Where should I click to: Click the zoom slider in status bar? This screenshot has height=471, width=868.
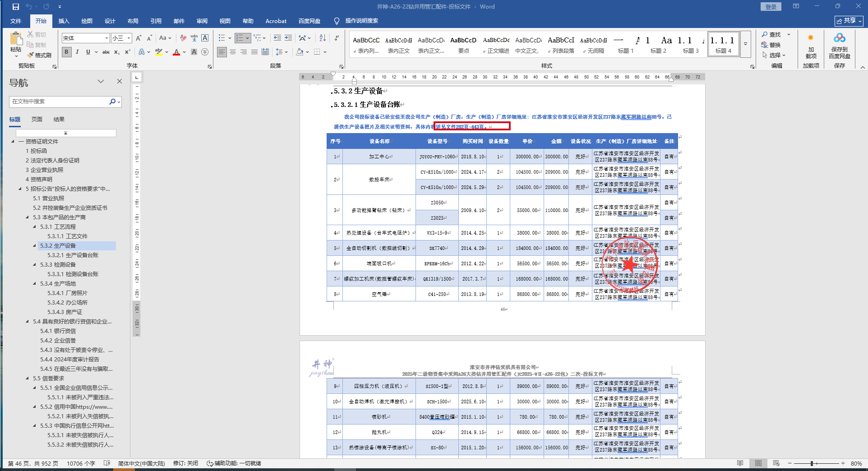811,463
